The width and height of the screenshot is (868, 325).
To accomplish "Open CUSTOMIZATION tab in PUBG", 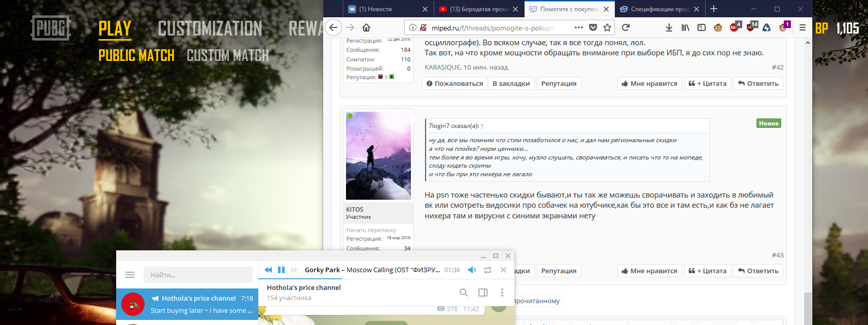I will click(210, 29).
